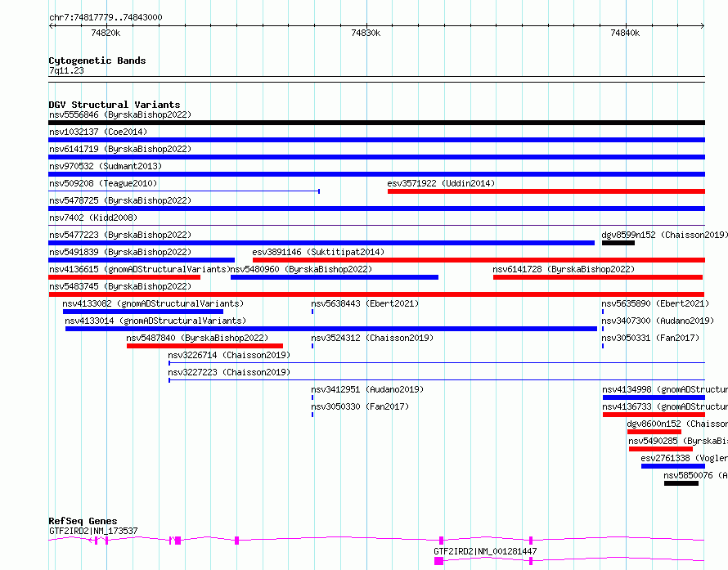Click the red bar of esv3571922 (Uddin2014)
728x570 pixels.
click(546, 191)
